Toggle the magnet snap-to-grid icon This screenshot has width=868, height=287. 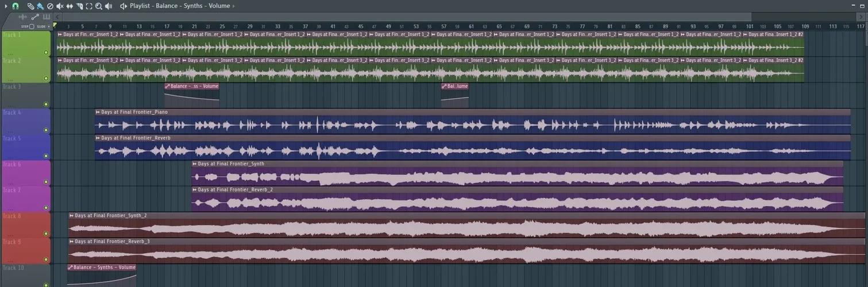click(16, 6)
